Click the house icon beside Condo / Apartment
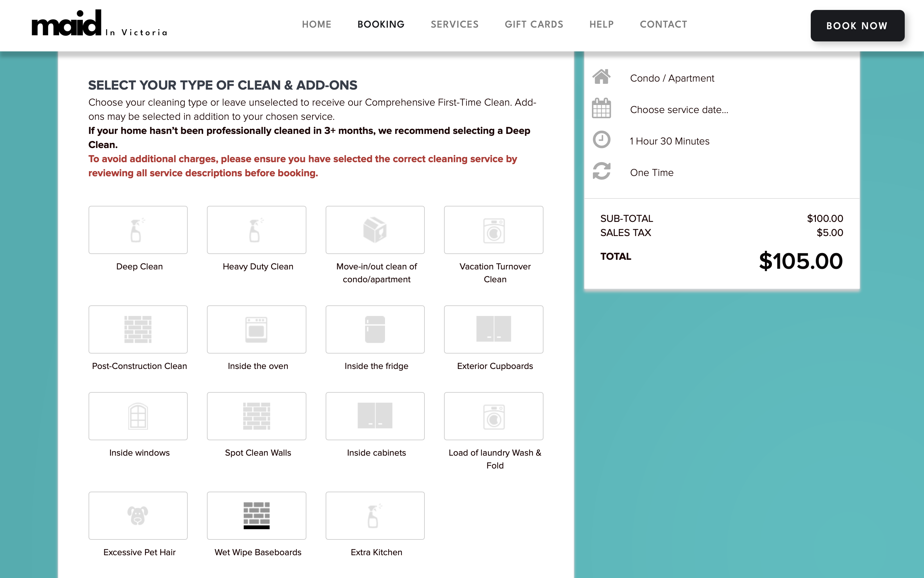Screen dimensions: 924x578 tap(601, 77)
